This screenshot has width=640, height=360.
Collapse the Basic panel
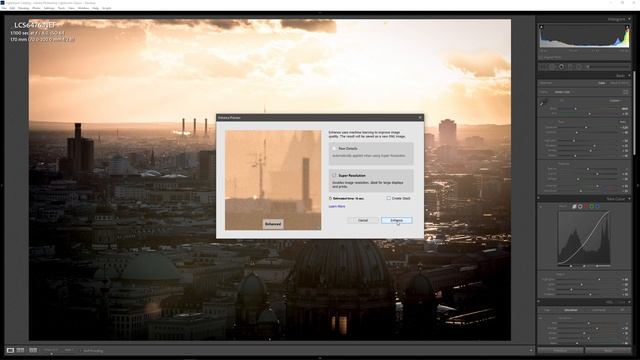pyautogui.click(x=629, y=76)
